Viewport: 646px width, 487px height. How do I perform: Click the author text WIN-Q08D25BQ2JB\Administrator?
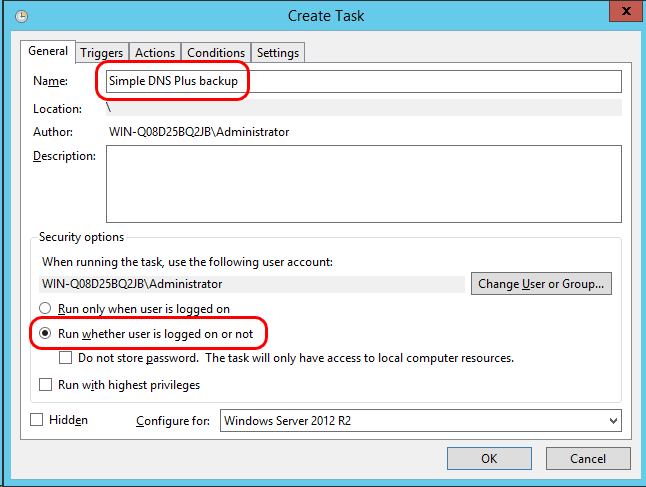pyautogui.click(x=199, y=132)
